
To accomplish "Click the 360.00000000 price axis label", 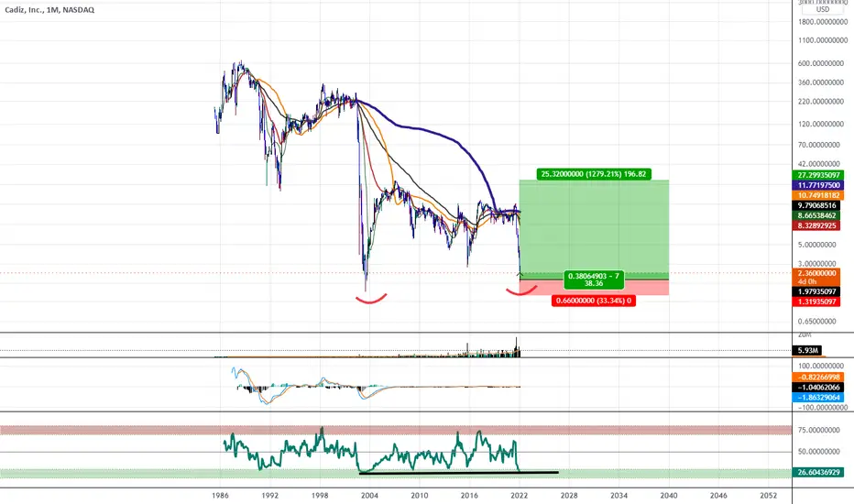I will 823,82.
